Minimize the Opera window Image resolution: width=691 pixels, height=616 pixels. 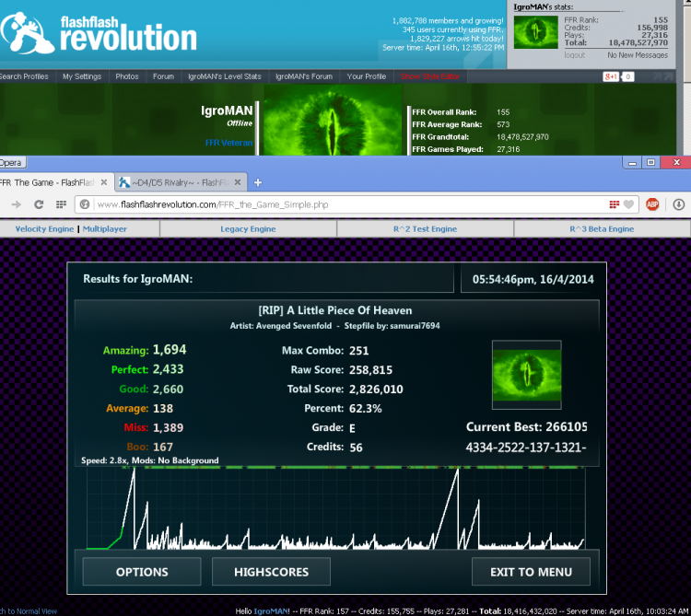point(633,162)
